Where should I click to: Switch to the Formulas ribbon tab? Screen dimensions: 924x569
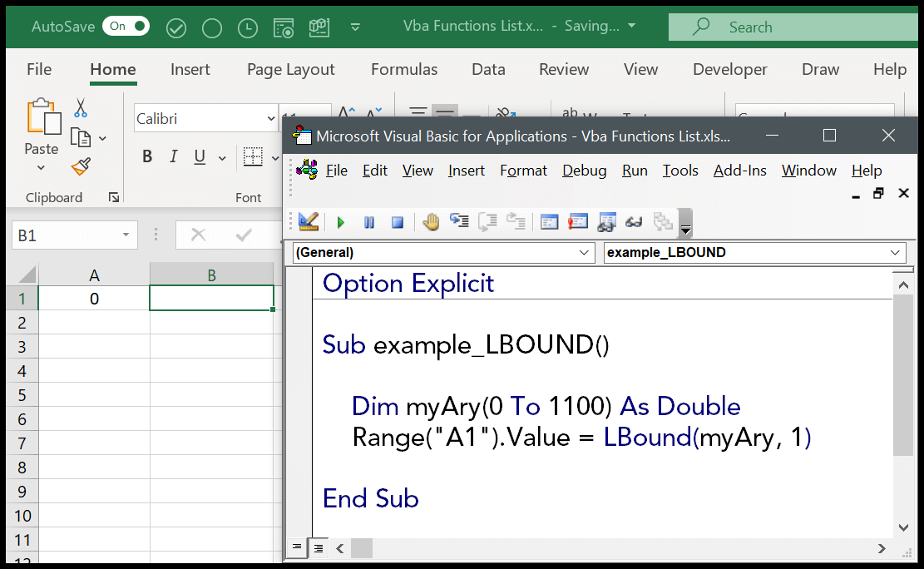click(404, 70)
